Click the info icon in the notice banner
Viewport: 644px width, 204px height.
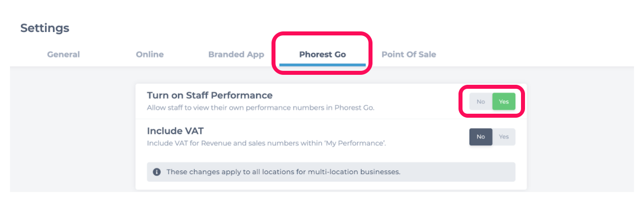tap(156, 172)
